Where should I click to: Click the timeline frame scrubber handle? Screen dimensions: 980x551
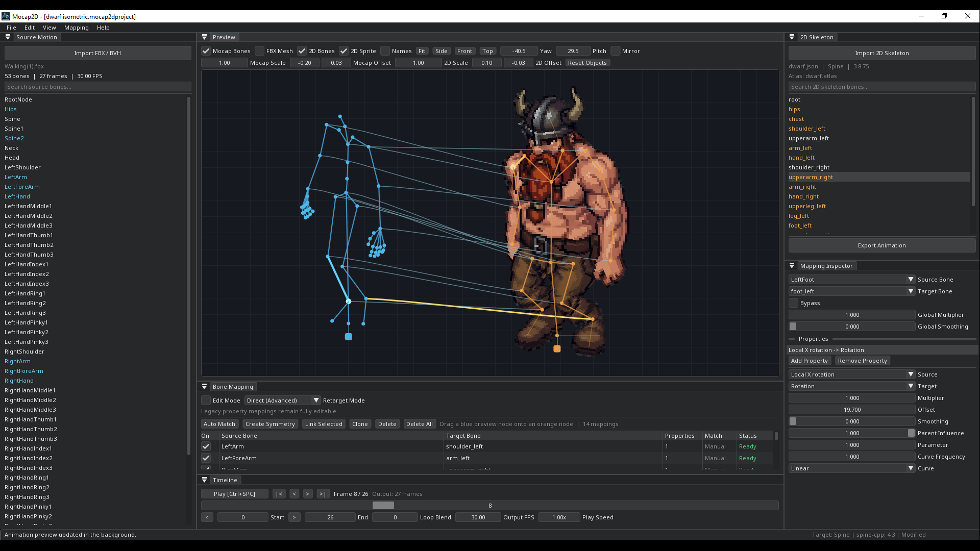[x=383, y=506]
